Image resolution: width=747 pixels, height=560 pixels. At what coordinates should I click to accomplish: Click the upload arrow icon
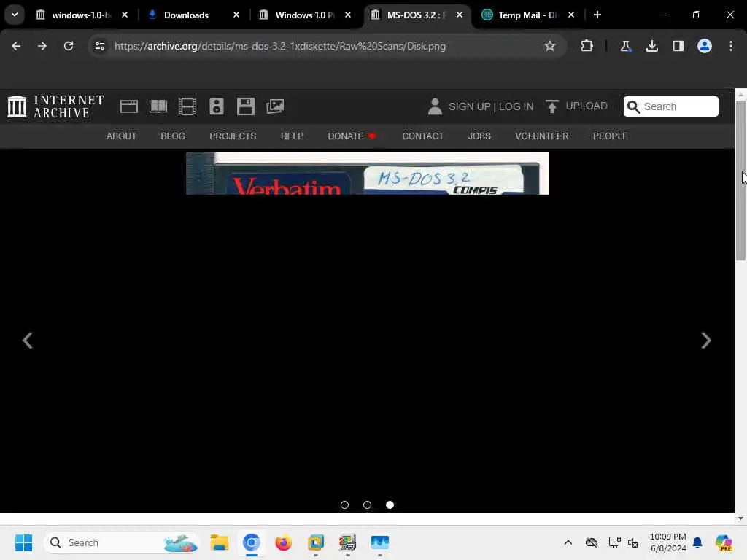tap(551, 106)
